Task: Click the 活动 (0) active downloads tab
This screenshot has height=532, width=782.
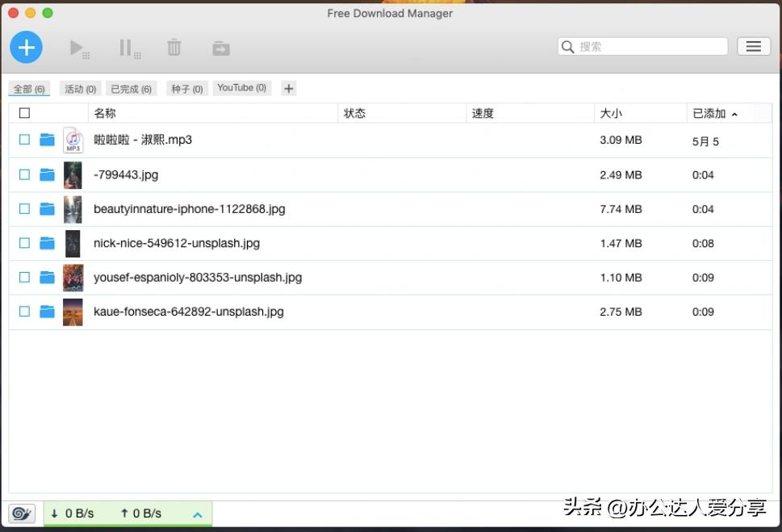Action: pyautogui.click(x=79, y=88)
